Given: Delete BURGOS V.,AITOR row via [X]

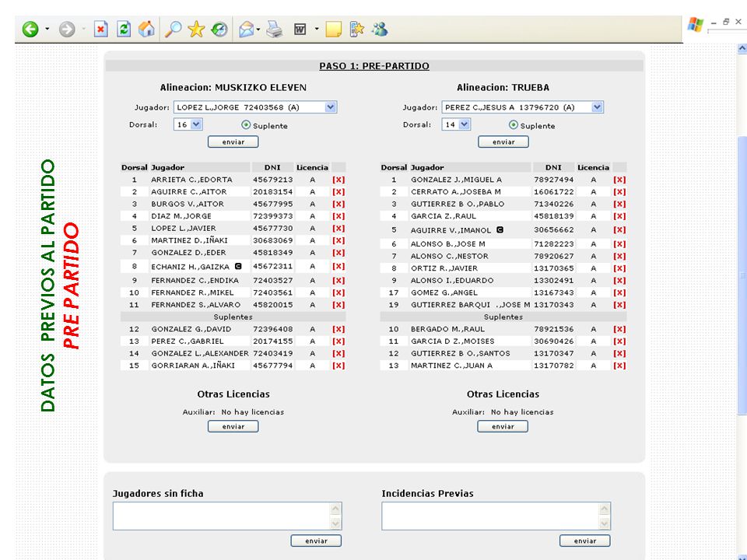Looking at the screenshot, I should [x=338, y=204].
